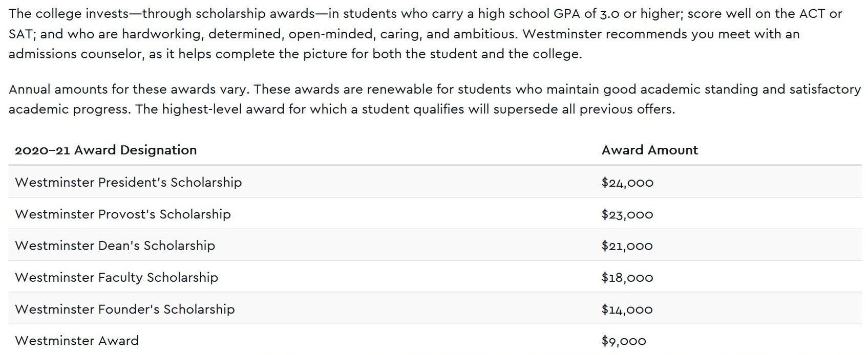This screenshot has height=355, width=868.
Task: Click the Westminster Provost's Scholarship cell
Action: click(122, 214)
